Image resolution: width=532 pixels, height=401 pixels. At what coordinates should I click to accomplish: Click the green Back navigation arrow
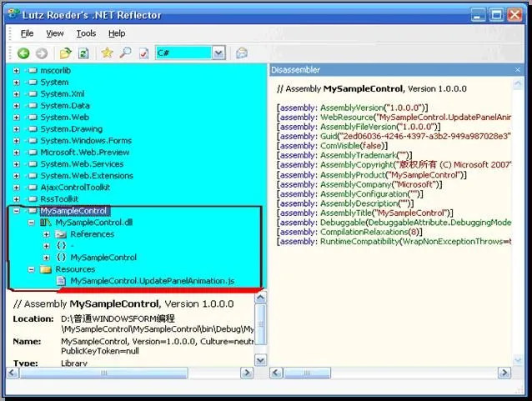pyautogui.click(x=23, y=53)
